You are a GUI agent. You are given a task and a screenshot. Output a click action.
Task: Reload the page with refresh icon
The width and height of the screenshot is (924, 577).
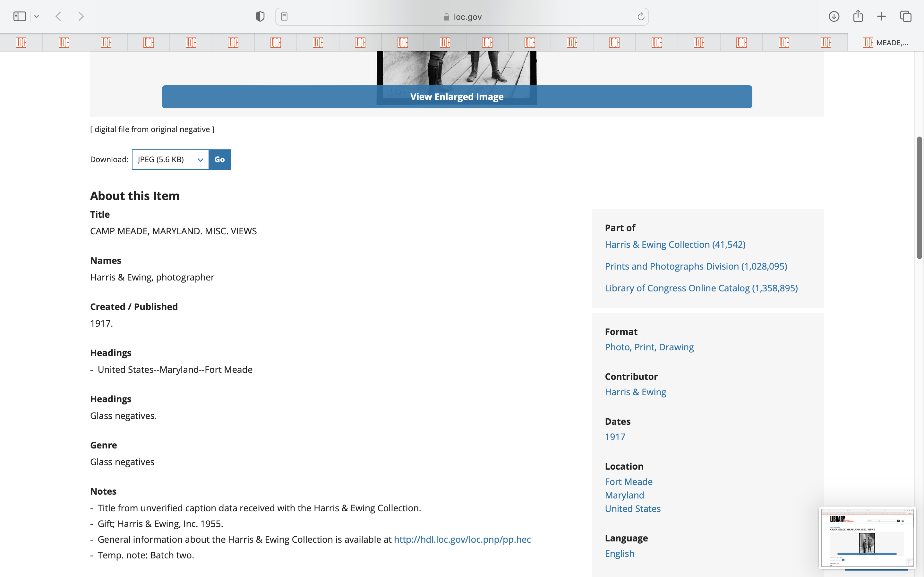pyautogui.click(x=641, y=16)
